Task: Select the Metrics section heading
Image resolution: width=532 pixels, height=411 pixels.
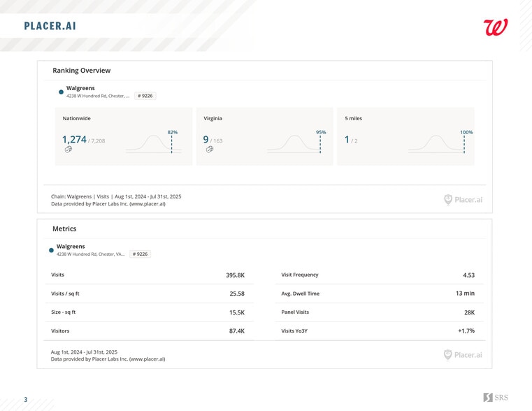Action: tap(64, 229)
